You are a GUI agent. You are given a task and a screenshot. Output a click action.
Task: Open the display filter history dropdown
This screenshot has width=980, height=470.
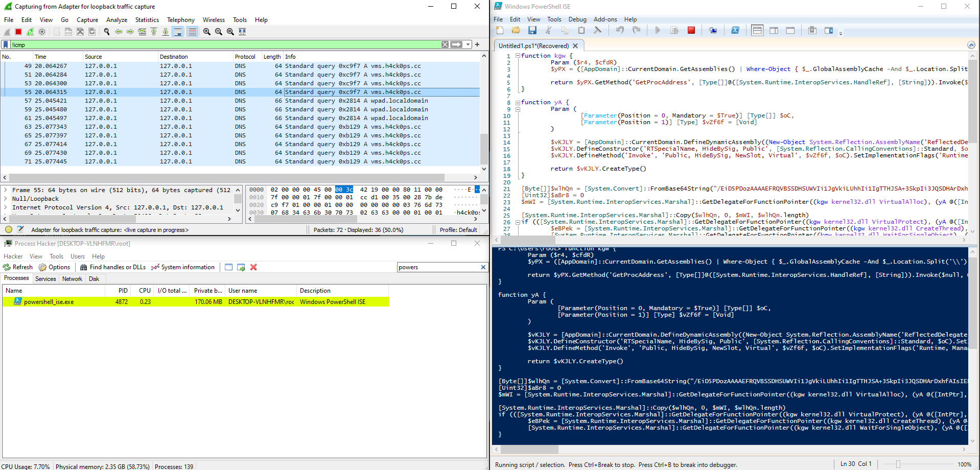pos(468,44)
